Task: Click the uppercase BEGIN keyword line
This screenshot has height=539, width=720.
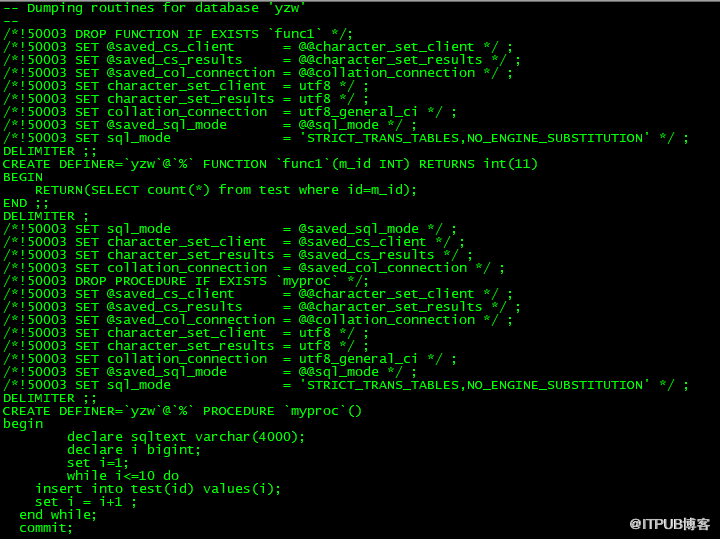Action: point(23,177)
